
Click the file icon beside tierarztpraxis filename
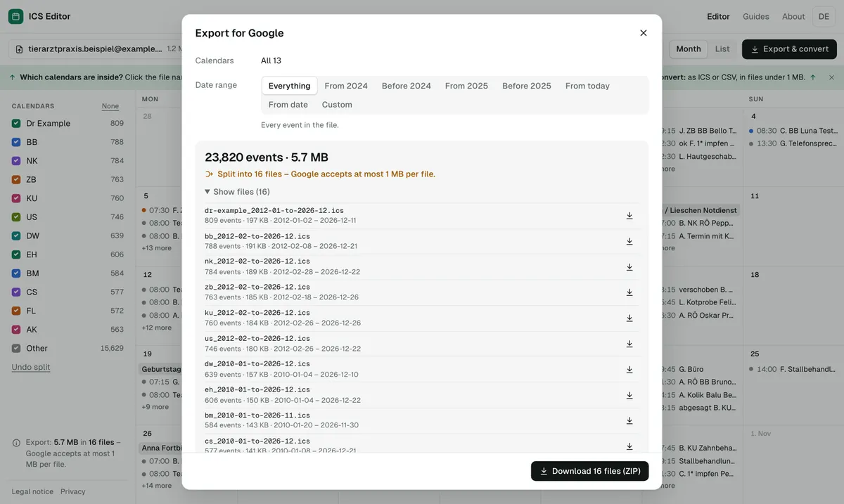(x=19, y=49)
